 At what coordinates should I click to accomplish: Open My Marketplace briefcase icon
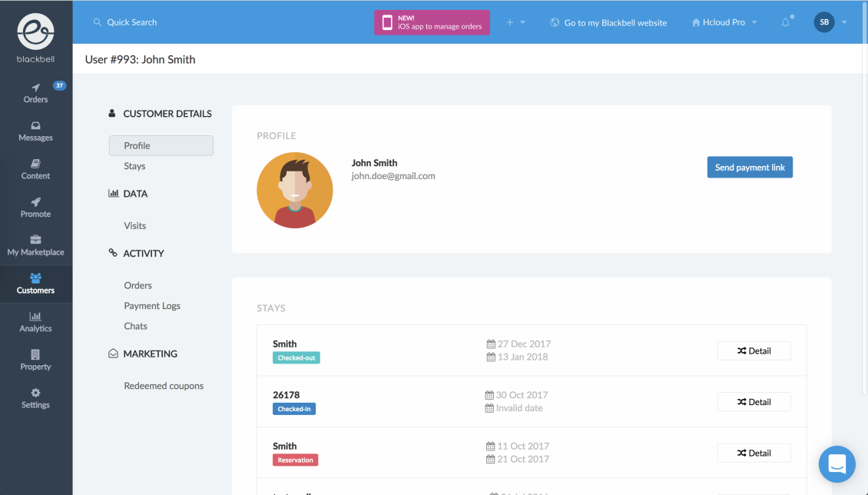[35, 240]
